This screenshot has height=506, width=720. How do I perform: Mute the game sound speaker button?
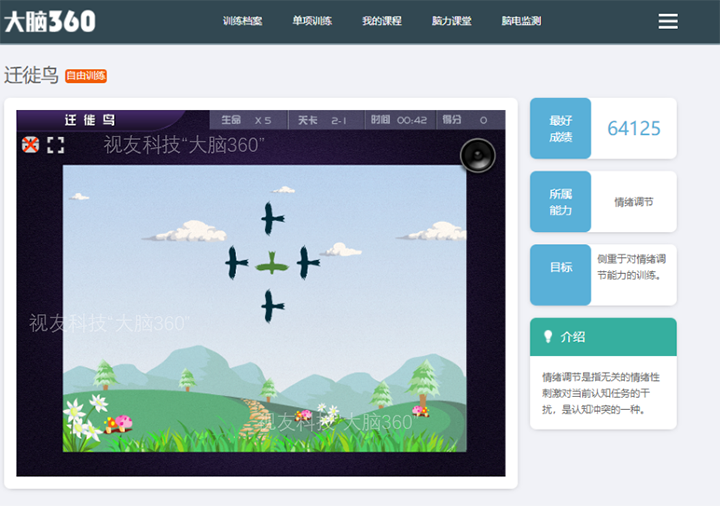(x=477, y=156)
